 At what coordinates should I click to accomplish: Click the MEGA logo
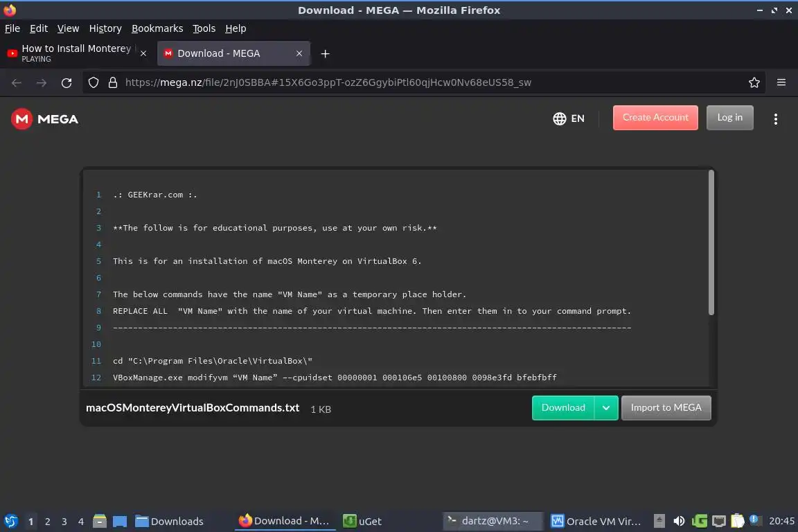pyautogui.click(x=45, y=119)
